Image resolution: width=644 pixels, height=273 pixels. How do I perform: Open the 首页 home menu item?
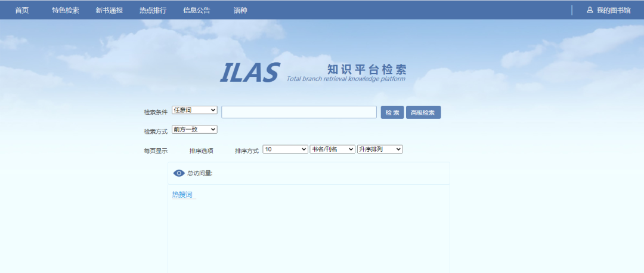22,10
